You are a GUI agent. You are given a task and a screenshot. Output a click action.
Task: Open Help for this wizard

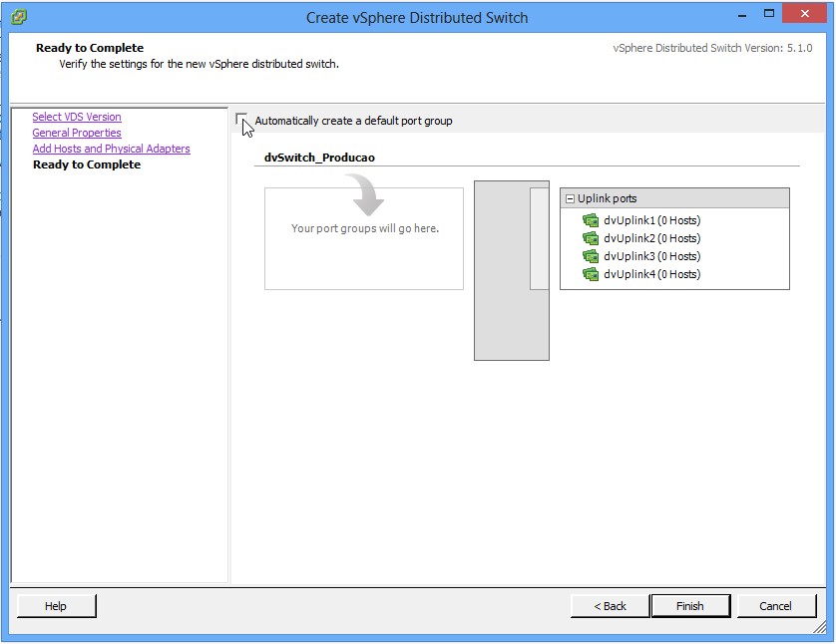tap(56, 606)
